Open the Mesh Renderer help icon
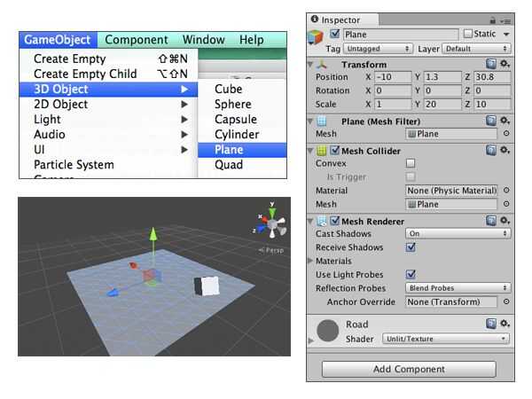532x399 pixels. pyautogui.click(x=490, y=221)
